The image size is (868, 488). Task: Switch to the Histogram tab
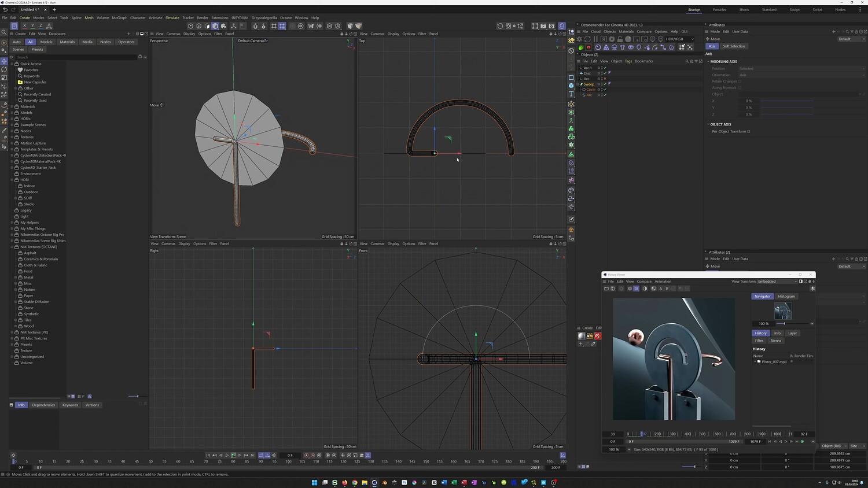tap(786, 297)
